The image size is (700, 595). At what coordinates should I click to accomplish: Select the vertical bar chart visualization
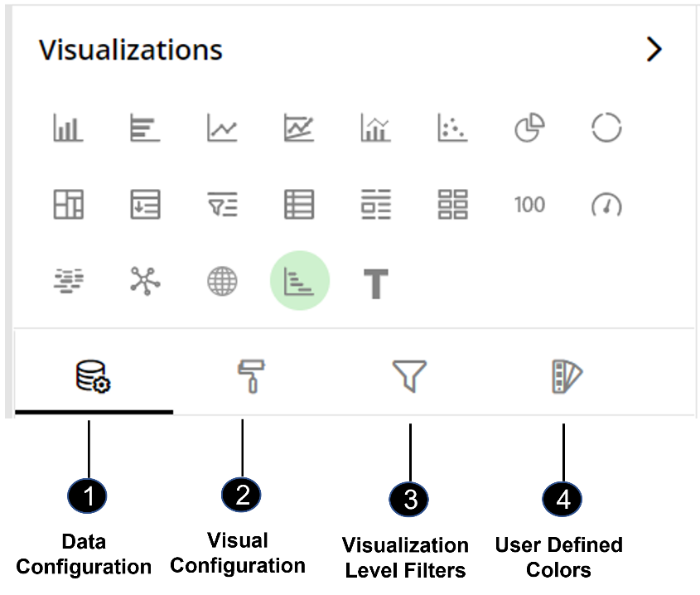[68, 128]
